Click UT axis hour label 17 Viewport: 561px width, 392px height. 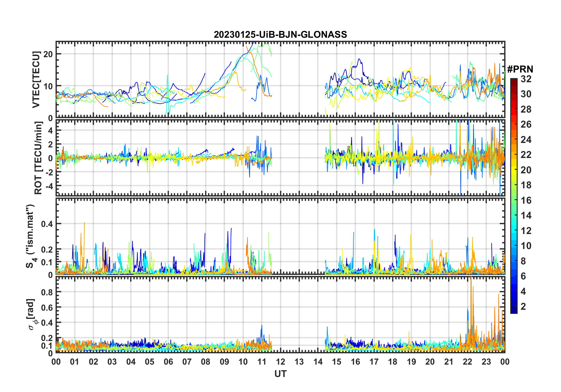(374, 362)
